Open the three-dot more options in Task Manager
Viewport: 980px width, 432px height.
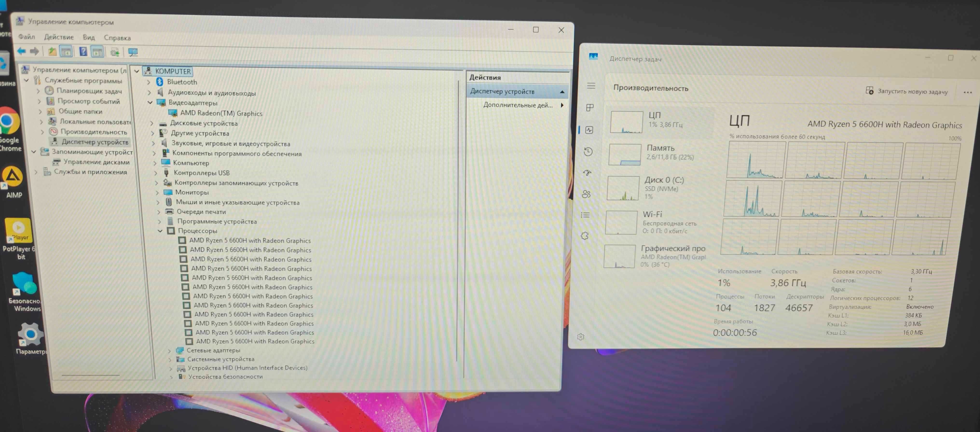coord(967,92)
